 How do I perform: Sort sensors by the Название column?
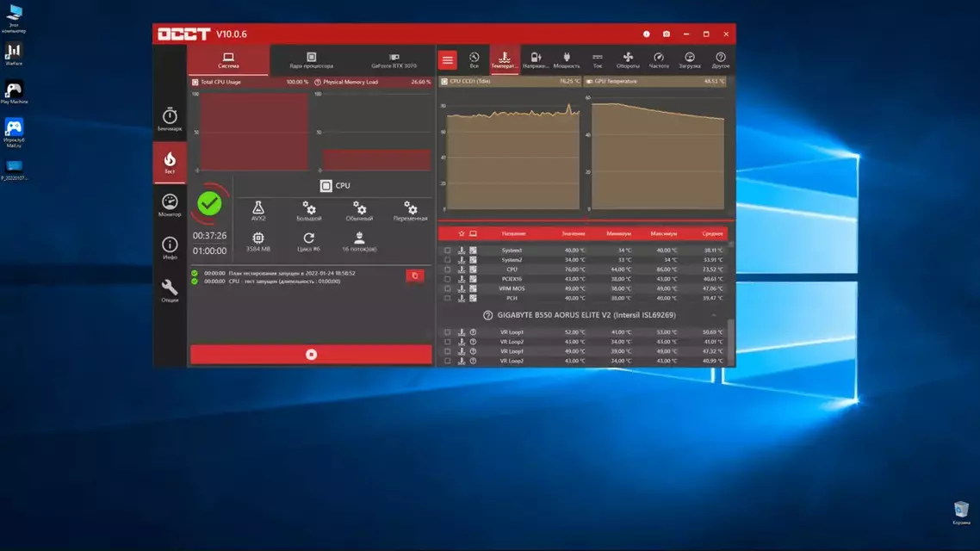pyautogui.click(x=514, y=233)
